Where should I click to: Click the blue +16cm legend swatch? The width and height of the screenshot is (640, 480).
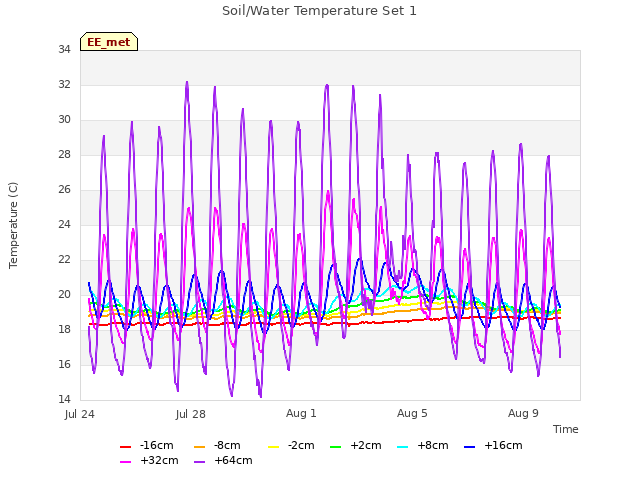tap(470, 447)
